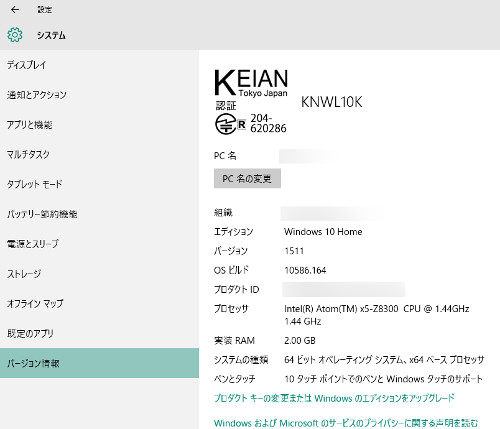500x429 pixels.
Task: Open オフライン マップ settings
Action: coord(99,303)
